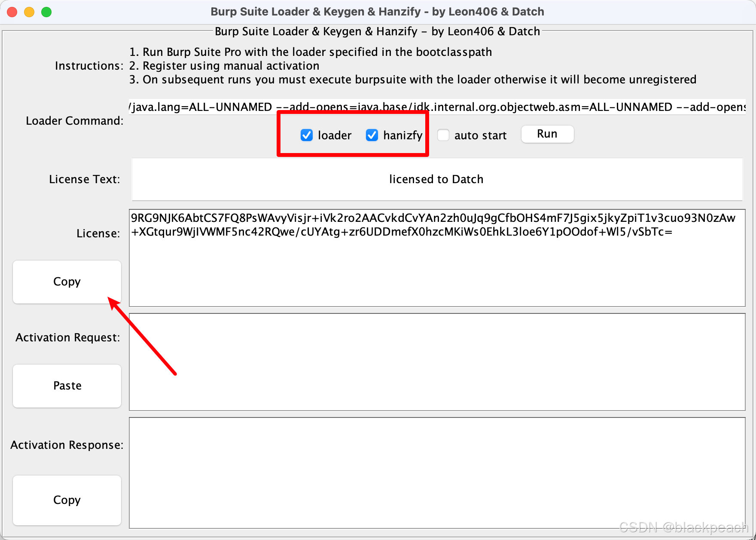Click the 'Loader Command:' label

(75, 121)
